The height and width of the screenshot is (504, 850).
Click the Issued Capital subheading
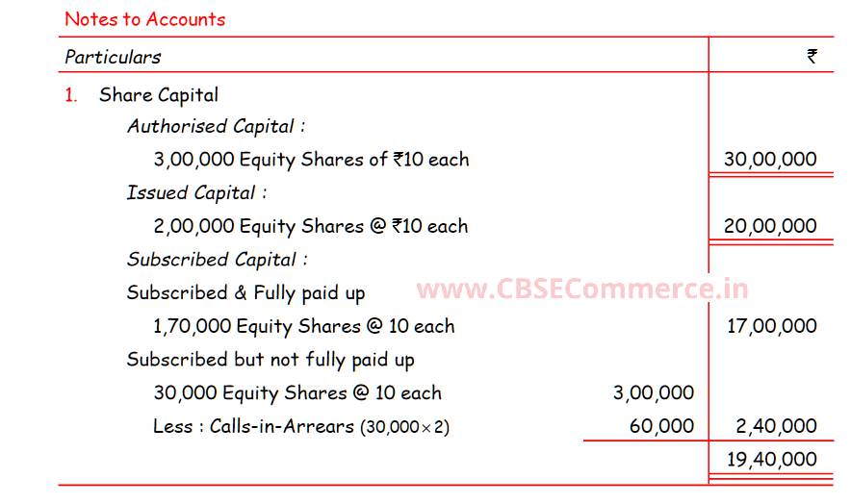click(x=196, y=192)
